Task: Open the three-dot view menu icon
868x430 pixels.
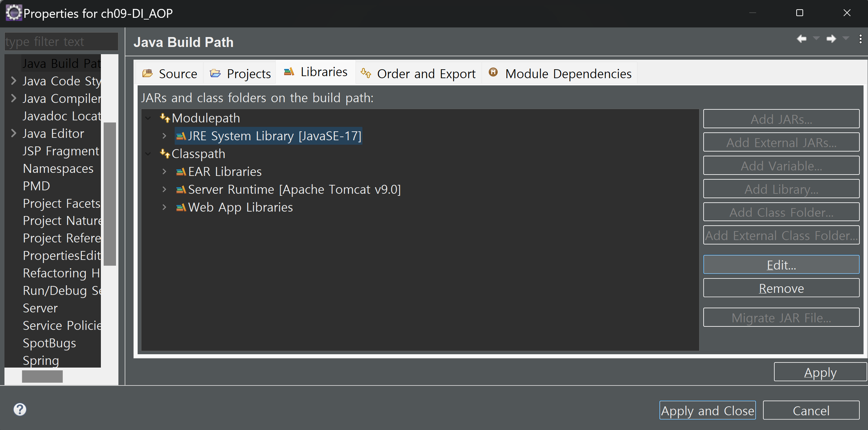Action: [860, 39]
